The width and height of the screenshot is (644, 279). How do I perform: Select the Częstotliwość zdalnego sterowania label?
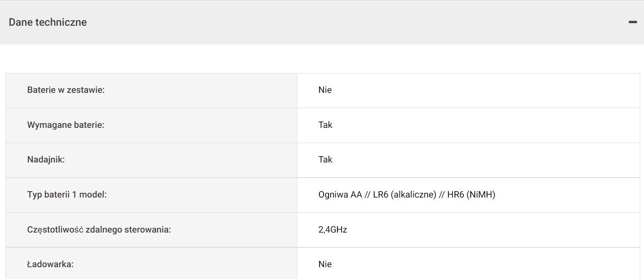click(99, 230)
